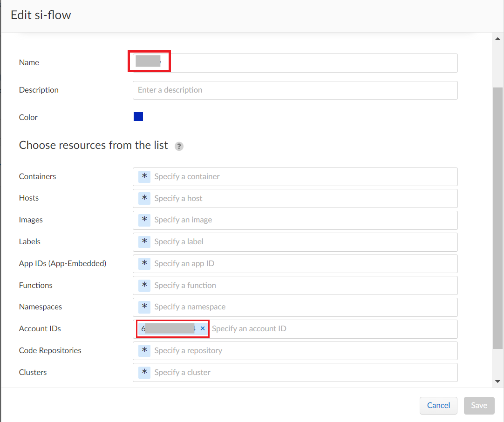Click the help question mark icon
This screenshot has height=422, width=504.
pyautogui.click(x=179, y=146)
